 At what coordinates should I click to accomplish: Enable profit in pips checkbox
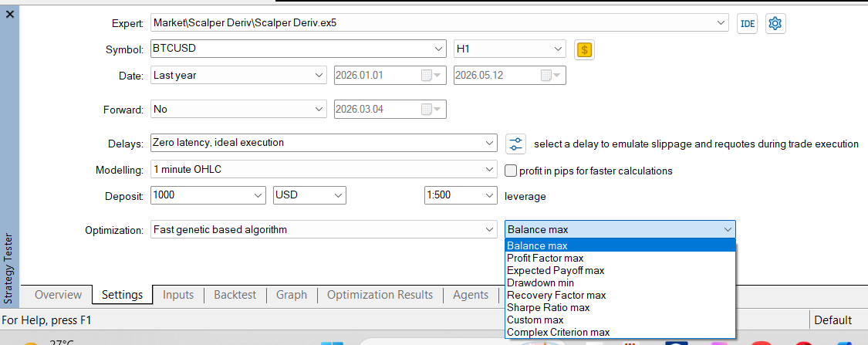511,171
